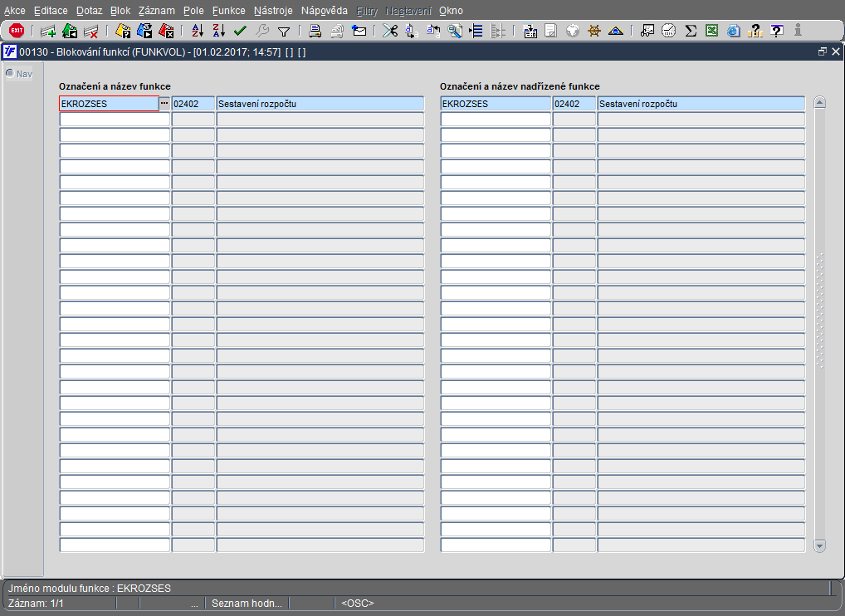This screenshot has height=616, width=845.
Task: Click the green checkmark save icon
Action: (x=240, y=32)
